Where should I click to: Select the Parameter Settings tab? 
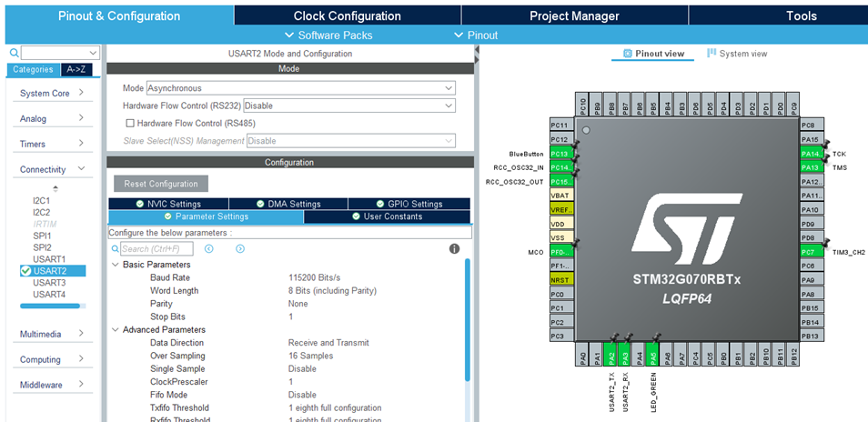click(206, 216)
